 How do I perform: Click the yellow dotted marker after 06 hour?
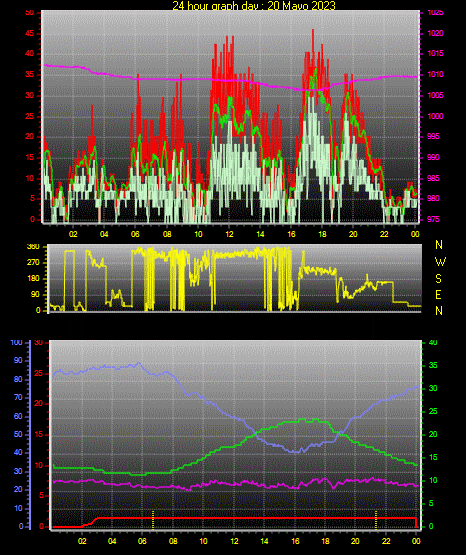pyautogui.click(x=153, y=520)
